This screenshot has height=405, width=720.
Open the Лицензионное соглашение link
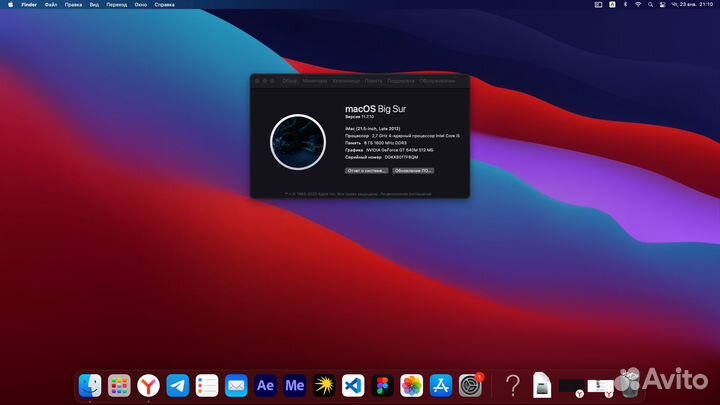(x=406, y=194)
